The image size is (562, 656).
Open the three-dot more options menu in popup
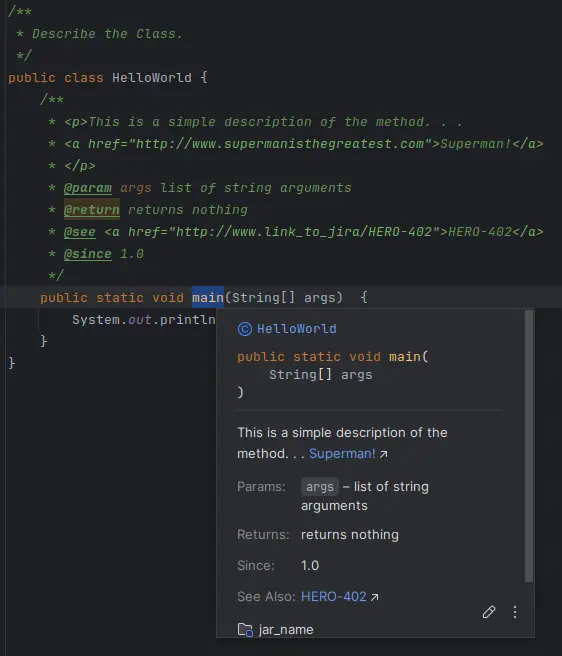pos(515,612)
